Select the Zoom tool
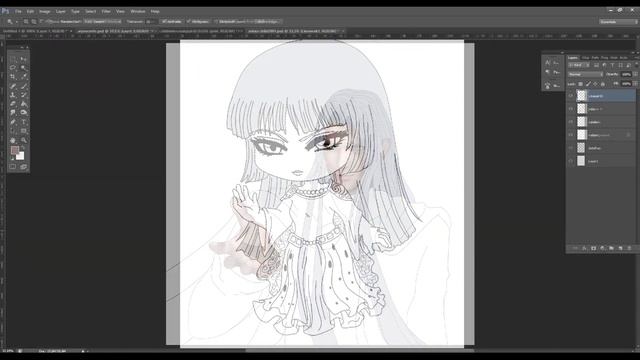 (24, 140)
